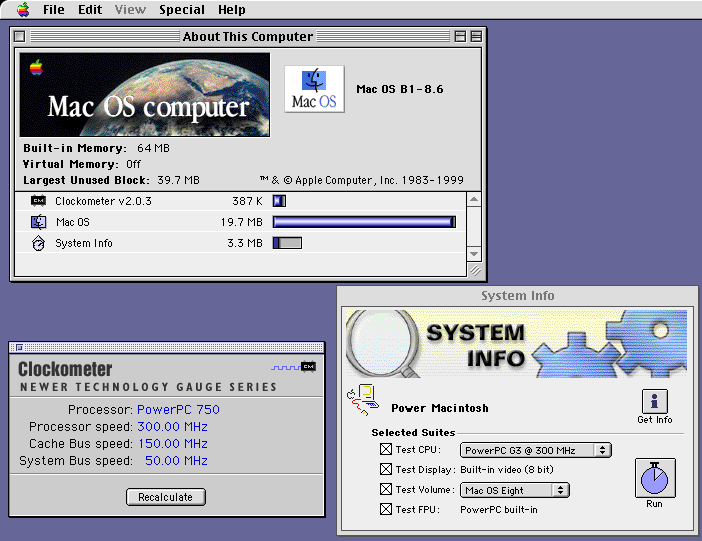
Task: Toggle the Test Volume checkbox
Action: [x=386, y=489]
